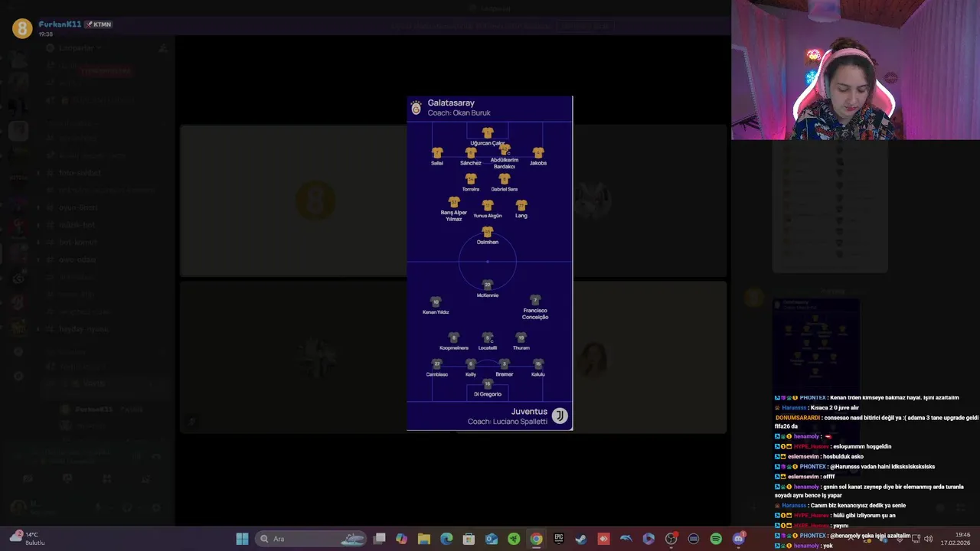Click the Yunus Akgün player label
Viewport: 980px width, 551px height.
488,216
